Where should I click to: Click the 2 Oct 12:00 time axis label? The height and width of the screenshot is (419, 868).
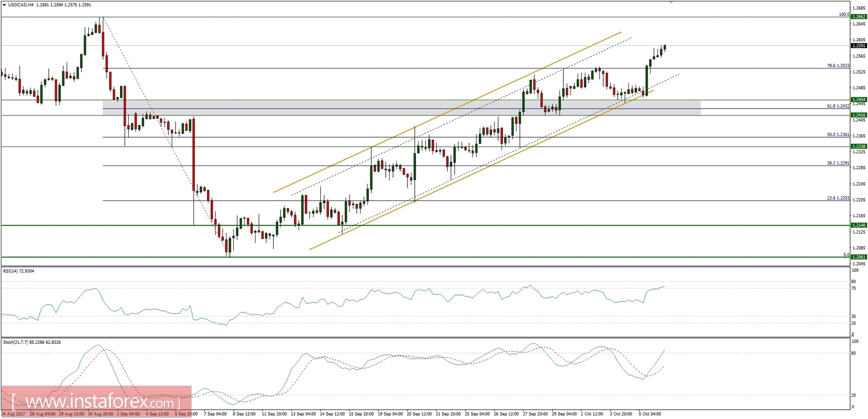pyautogui.click(x=592, y=414)
